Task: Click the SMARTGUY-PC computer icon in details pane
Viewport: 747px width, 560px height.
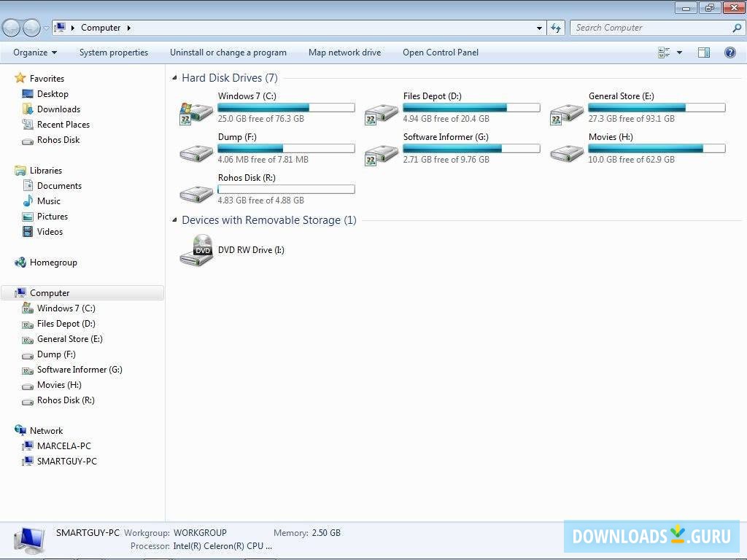Action: pyautogui.click(x=29, y=540)
